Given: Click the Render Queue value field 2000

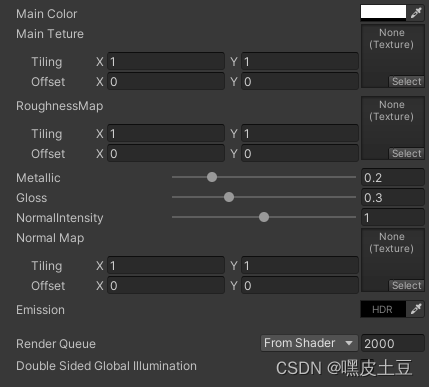Looking at the screenshot, I should (393, 343).
